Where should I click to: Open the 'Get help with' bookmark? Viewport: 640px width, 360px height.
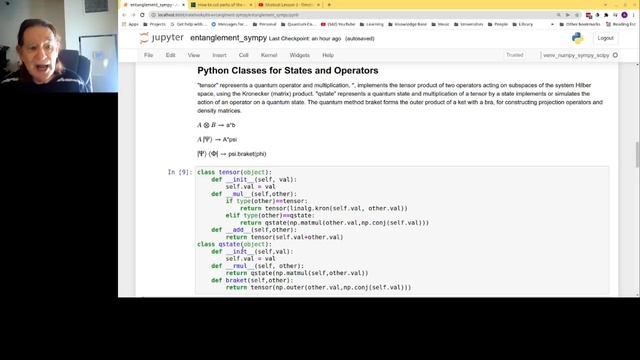click(x=188, y=24)
